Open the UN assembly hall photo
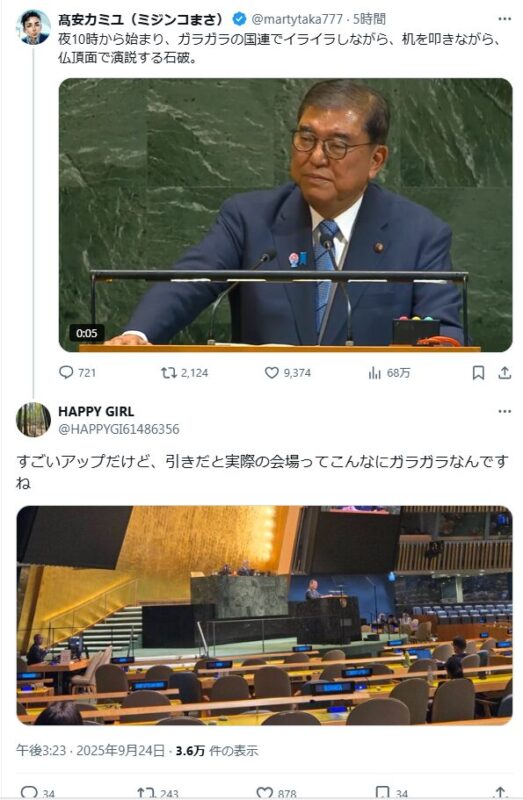523x800 pixels. (x=264, y=615)
